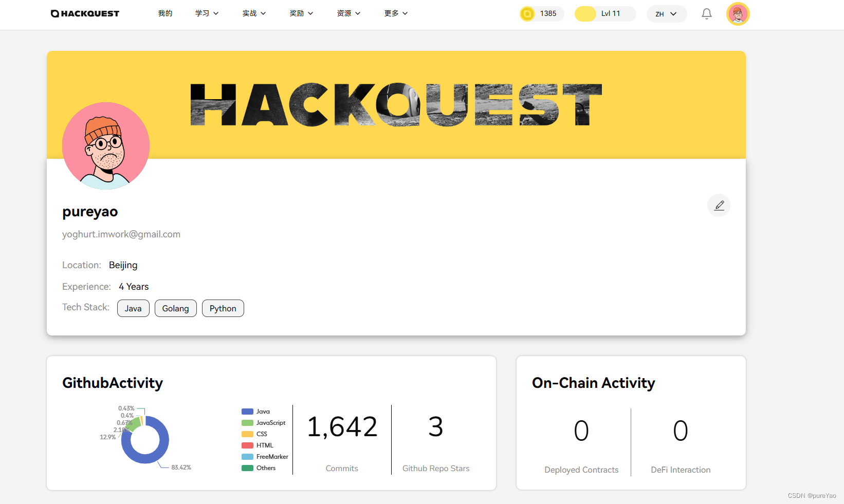Click the donut chart blue Java segment
This screenshot has width=844, height=504.
pyautogui.click(x=163, y=441)
